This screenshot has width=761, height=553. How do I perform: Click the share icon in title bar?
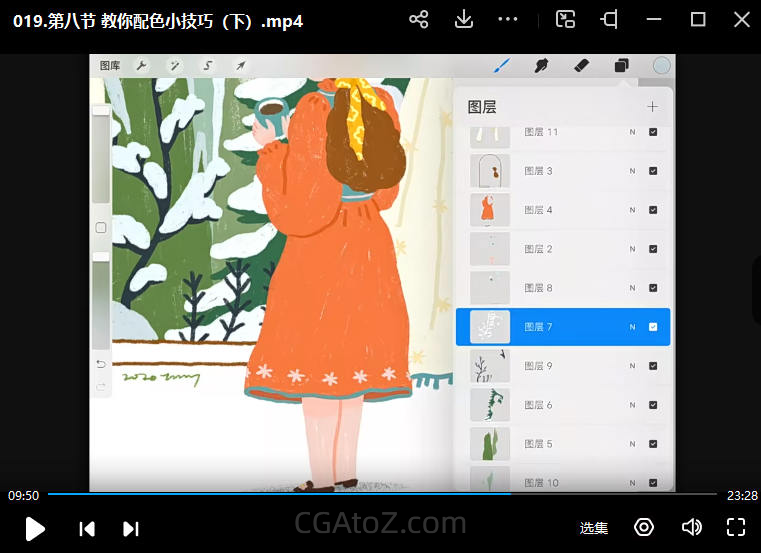click(419, 19)
